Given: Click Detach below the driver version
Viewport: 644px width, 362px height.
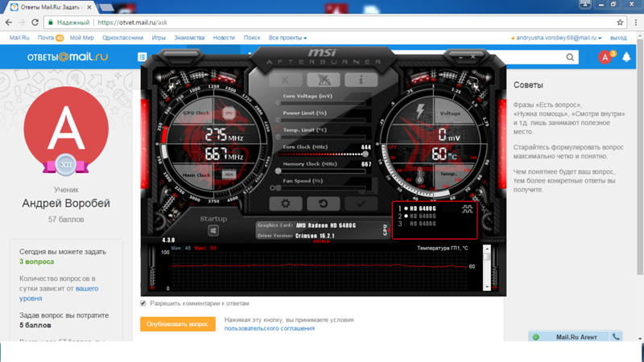Looking at the screenshot, I should coord(321,242).
